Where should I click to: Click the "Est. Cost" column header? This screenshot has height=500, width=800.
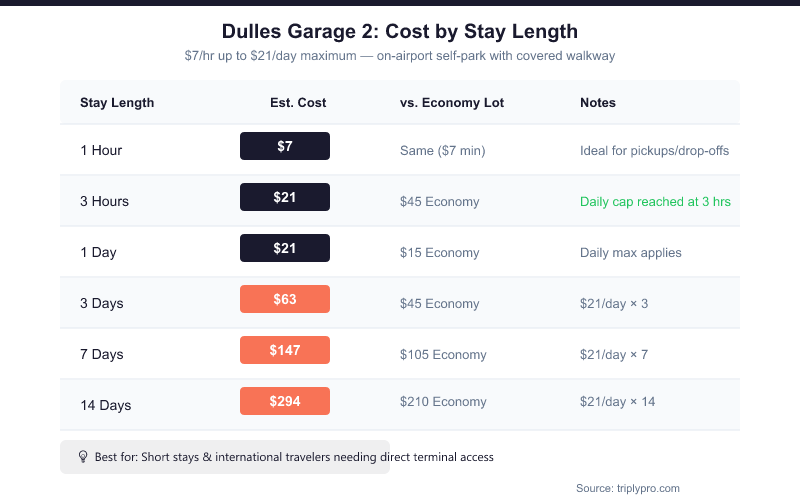[298, 103]
